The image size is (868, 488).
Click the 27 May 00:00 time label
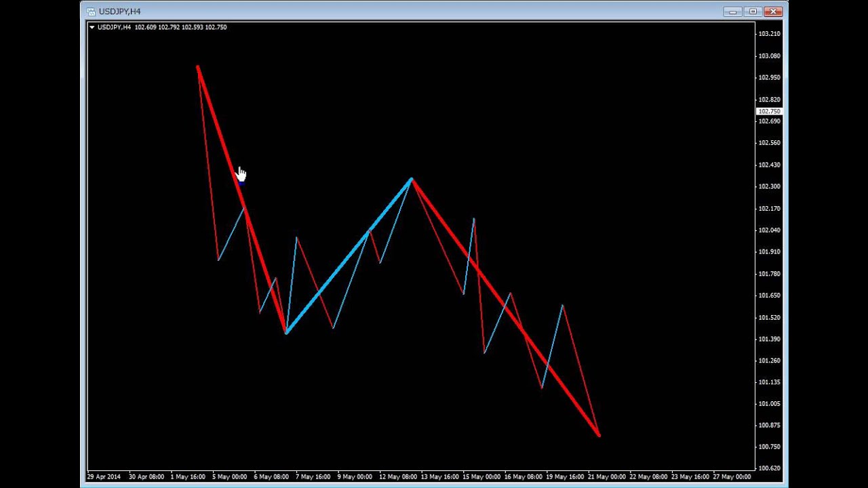pos(732,477)
